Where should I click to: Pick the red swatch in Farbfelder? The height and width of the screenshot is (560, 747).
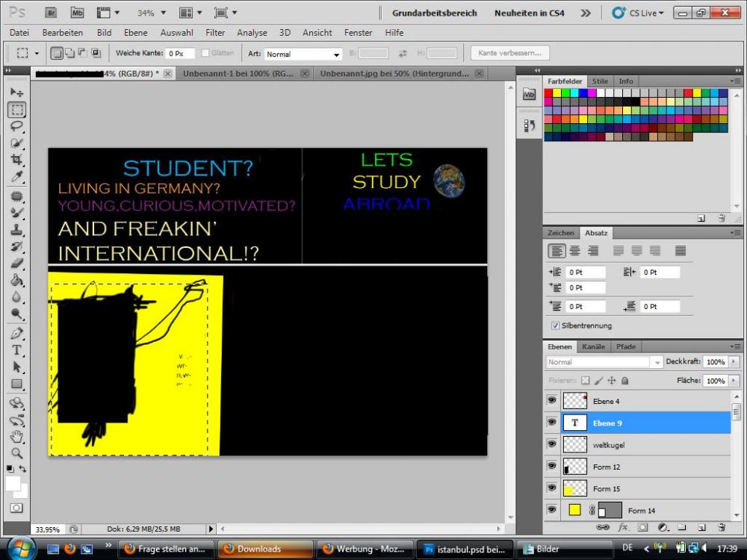click(x=548, y=93)
